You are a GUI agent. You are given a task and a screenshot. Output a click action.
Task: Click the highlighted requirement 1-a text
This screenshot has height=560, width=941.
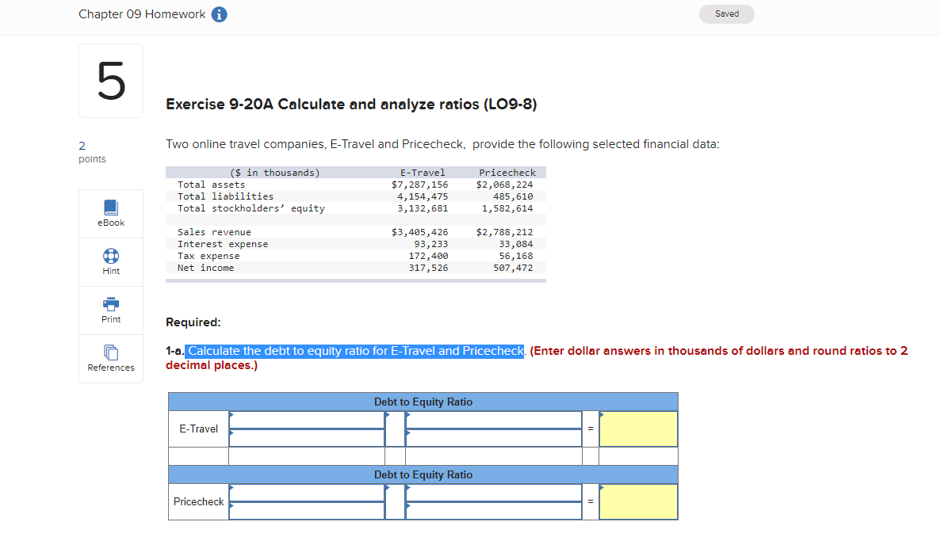[x=354, y=351]
